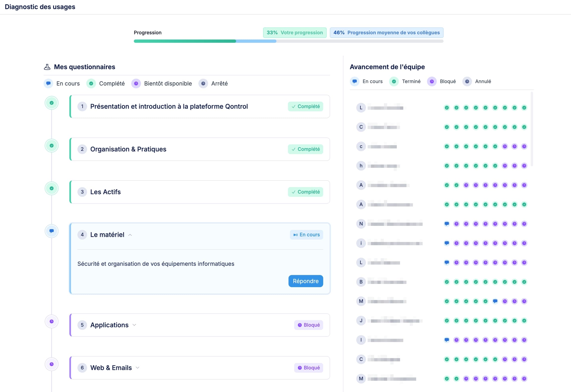Click the '46% Progression moyenne de vos collègues' badge
Screen dimensions: 571x392
click(387, 32)
